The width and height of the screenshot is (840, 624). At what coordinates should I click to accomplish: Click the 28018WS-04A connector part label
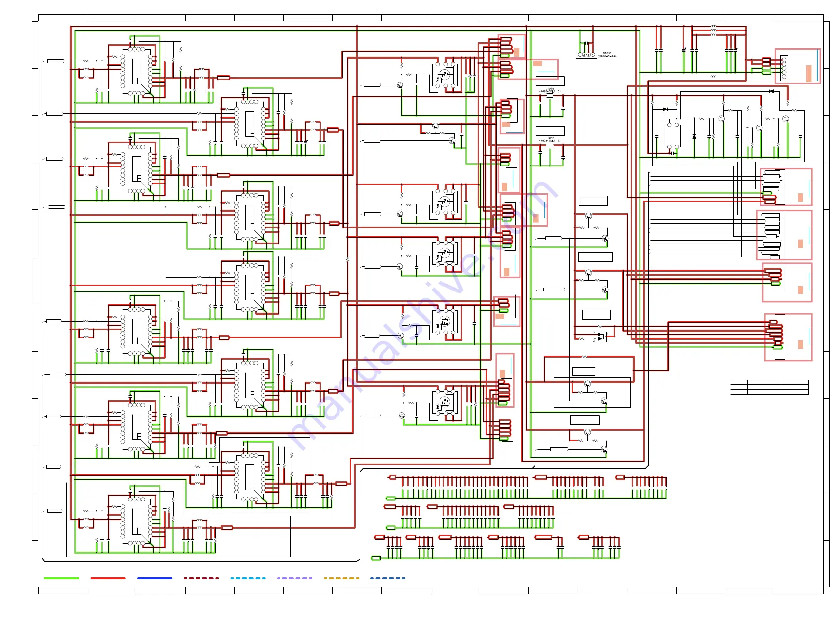[x=607, y=56]
